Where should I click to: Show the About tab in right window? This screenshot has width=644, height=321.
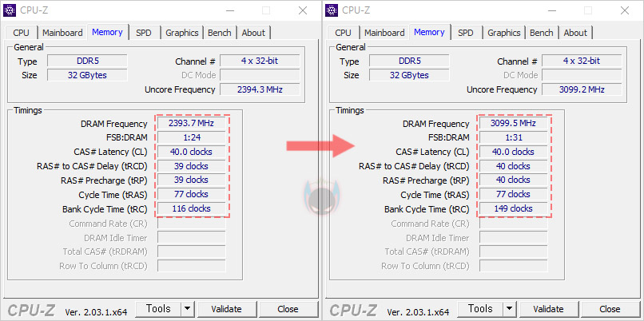point(575,33)
